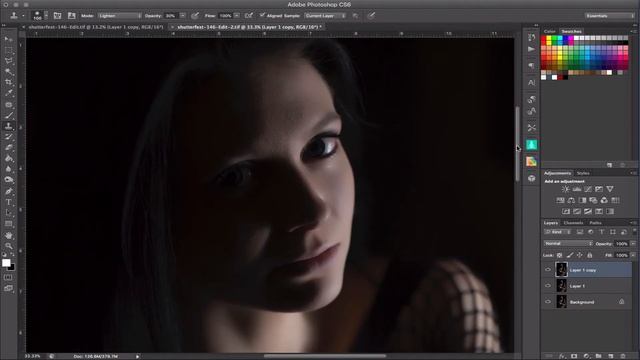Screen dimensions: 640x360
Task: Open the Flow slider dropdown
Action: tap(236, 16)
